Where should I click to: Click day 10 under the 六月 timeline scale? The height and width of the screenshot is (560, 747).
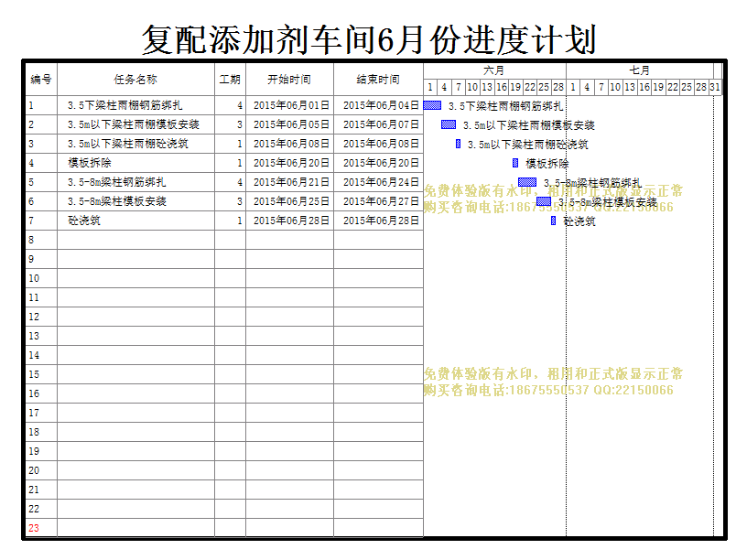pos(472,87)
